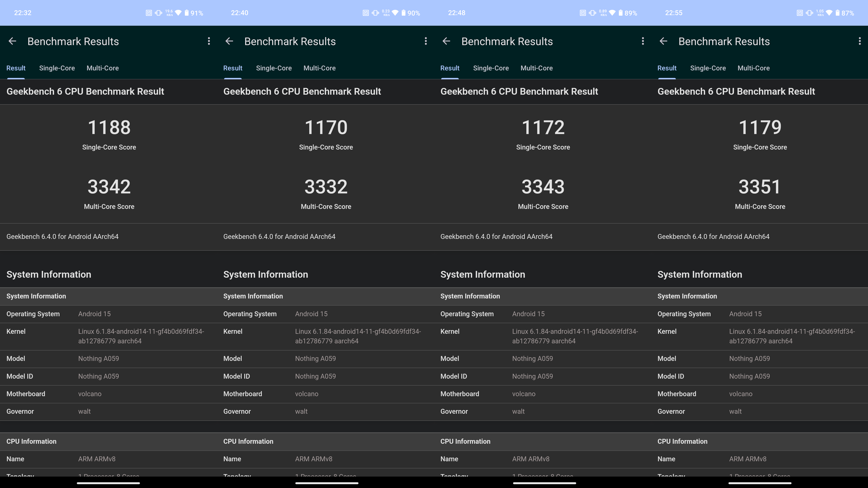Tap the 1188 single-core score
This screenshot has height=488, width=868.
109,128
